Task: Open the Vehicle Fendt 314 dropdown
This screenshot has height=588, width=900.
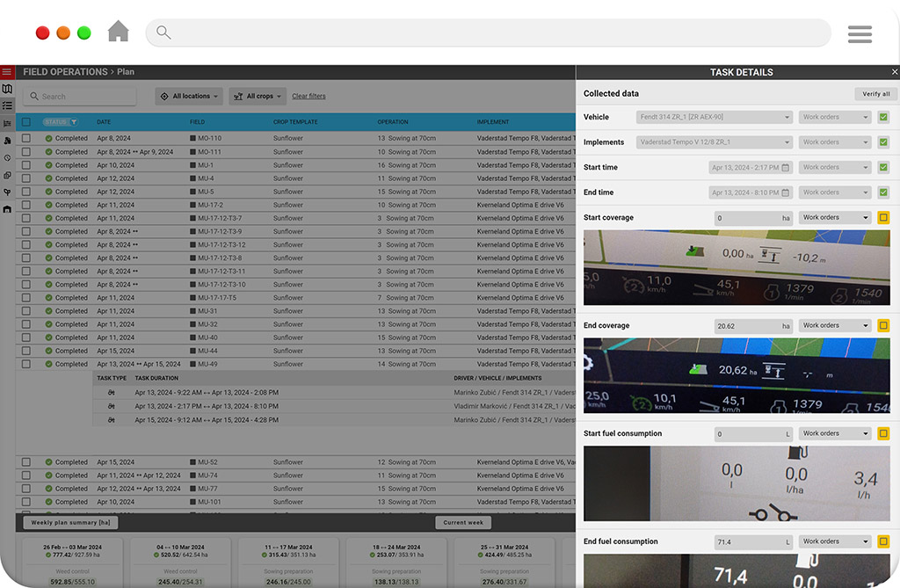Action: click(x=715, y=117)
